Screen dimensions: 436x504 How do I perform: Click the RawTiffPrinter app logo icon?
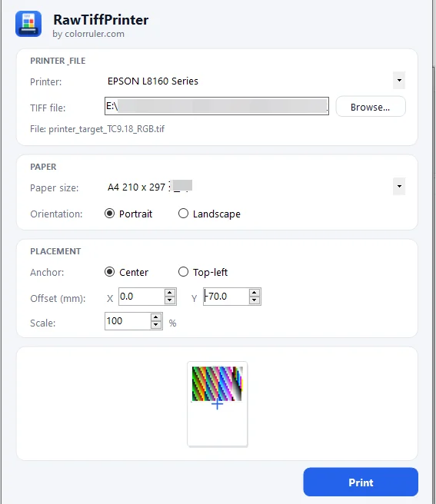point(28,24)
